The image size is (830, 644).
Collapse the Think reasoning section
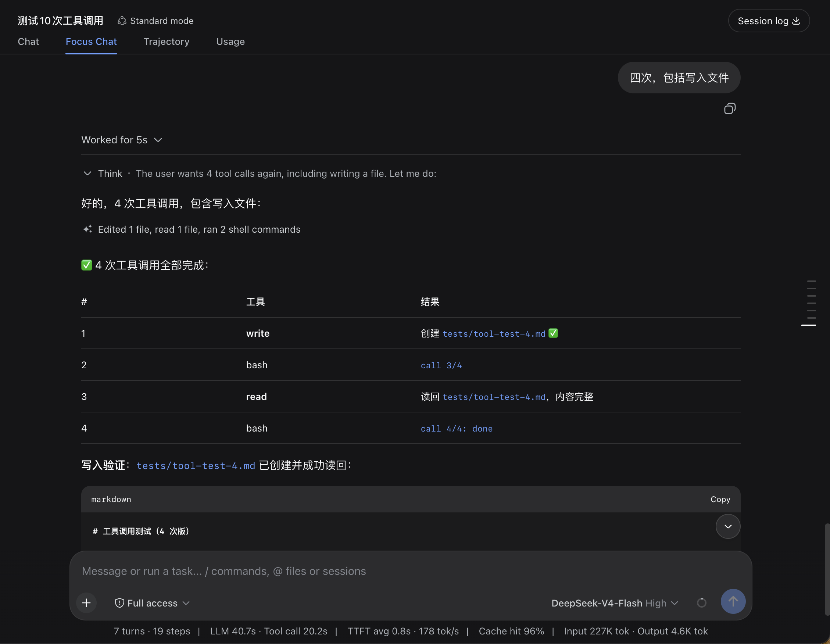click(87, 173)
